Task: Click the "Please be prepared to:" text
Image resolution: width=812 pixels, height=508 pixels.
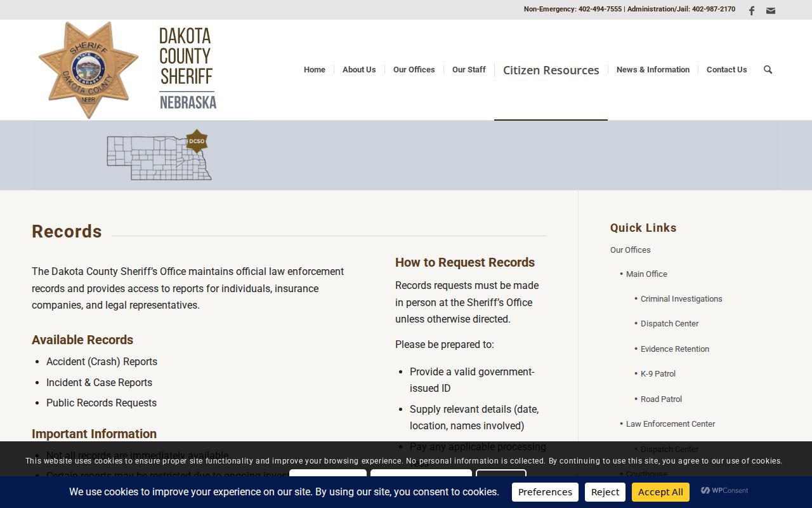Action: pyautogui.click(x=444, y=345)
